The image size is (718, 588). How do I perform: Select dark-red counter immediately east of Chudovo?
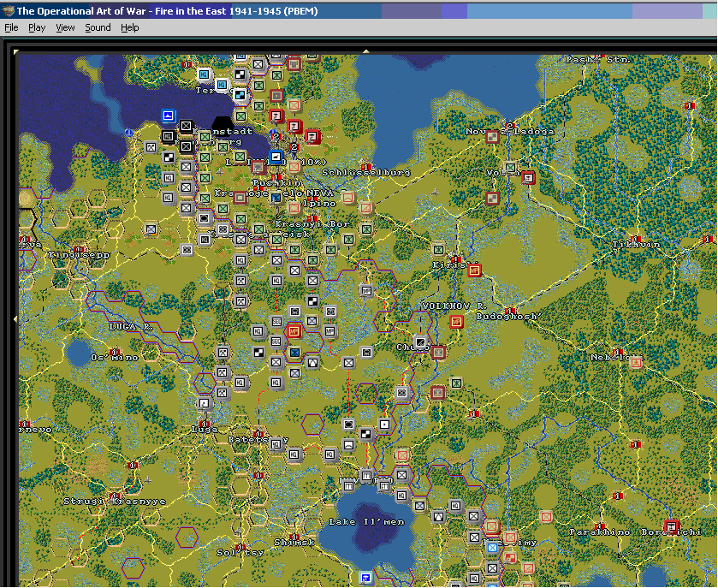click(438, 353)
